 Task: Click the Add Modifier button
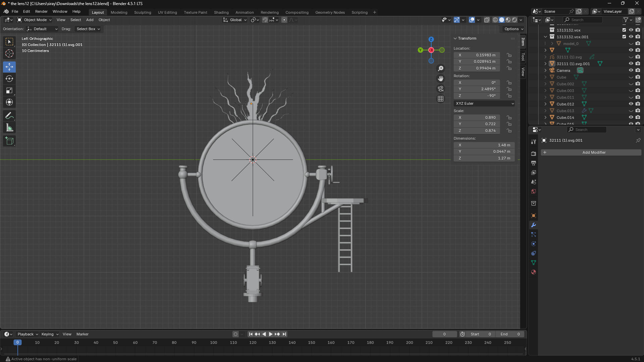click(594, 152)
